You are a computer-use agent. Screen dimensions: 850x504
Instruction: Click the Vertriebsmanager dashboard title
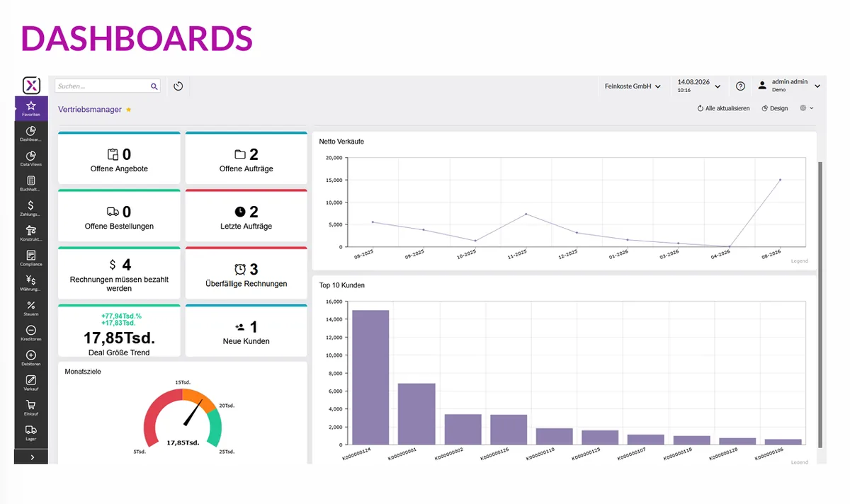click(90, 110)
